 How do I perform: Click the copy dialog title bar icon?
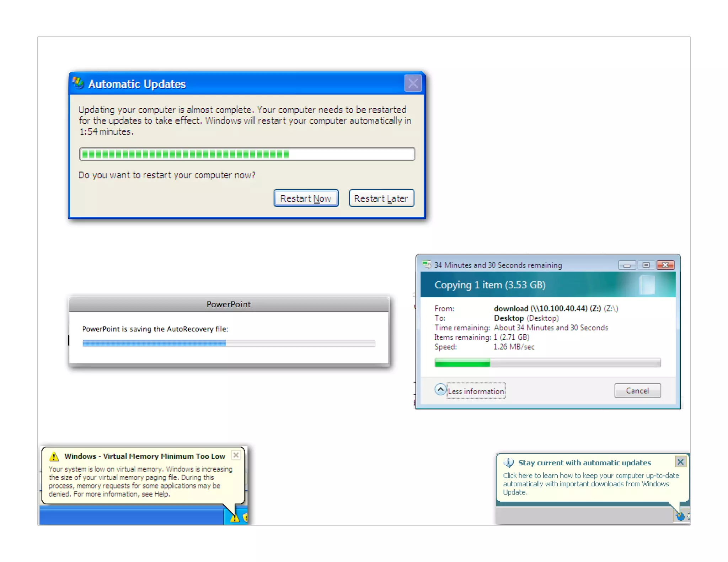(x=427, y=265)
